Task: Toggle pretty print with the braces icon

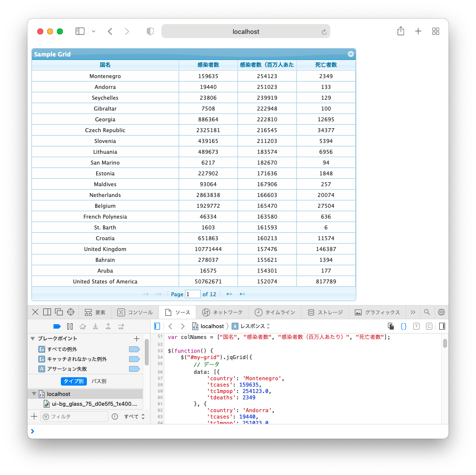Action: click(403, 326)
